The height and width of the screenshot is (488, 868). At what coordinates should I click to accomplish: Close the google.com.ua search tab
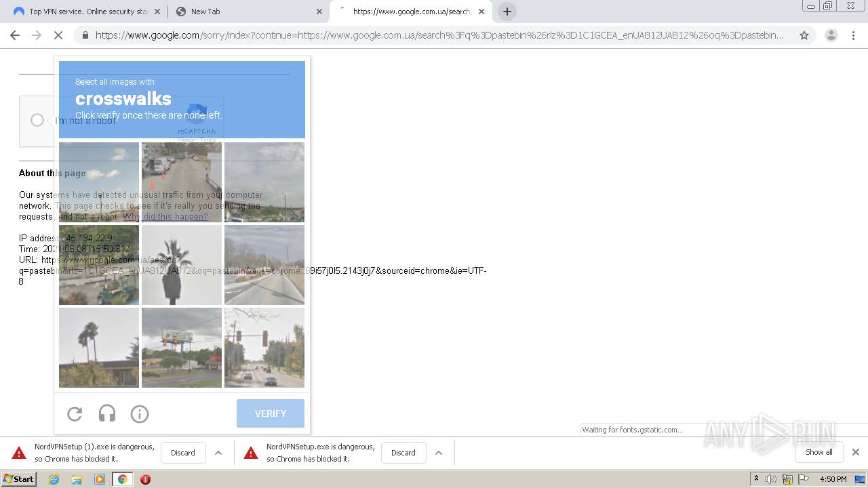coord(481,12)
